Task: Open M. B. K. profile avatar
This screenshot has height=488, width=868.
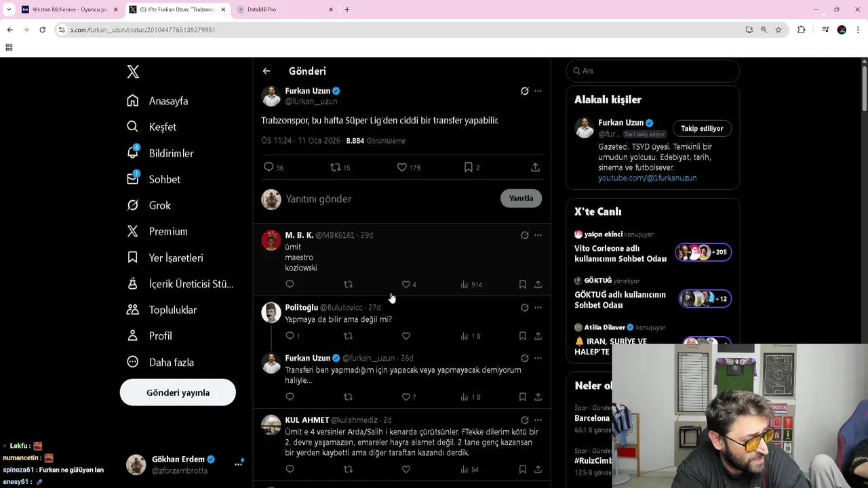Action: click(x=271, y=241)
